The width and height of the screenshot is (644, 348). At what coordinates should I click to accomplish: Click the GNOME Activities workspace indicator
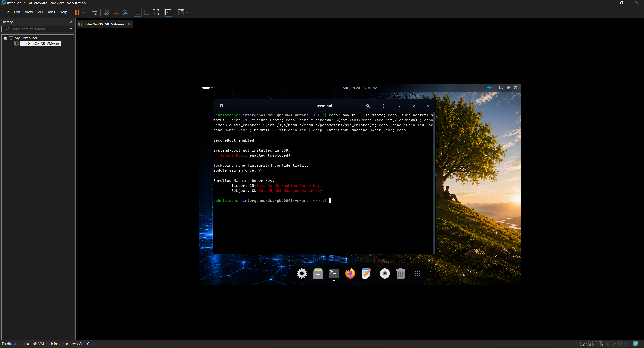tap(208, 88)
